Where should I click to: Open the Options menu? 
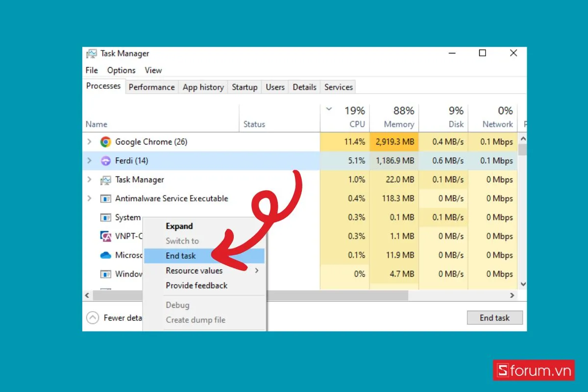(121, 70)
